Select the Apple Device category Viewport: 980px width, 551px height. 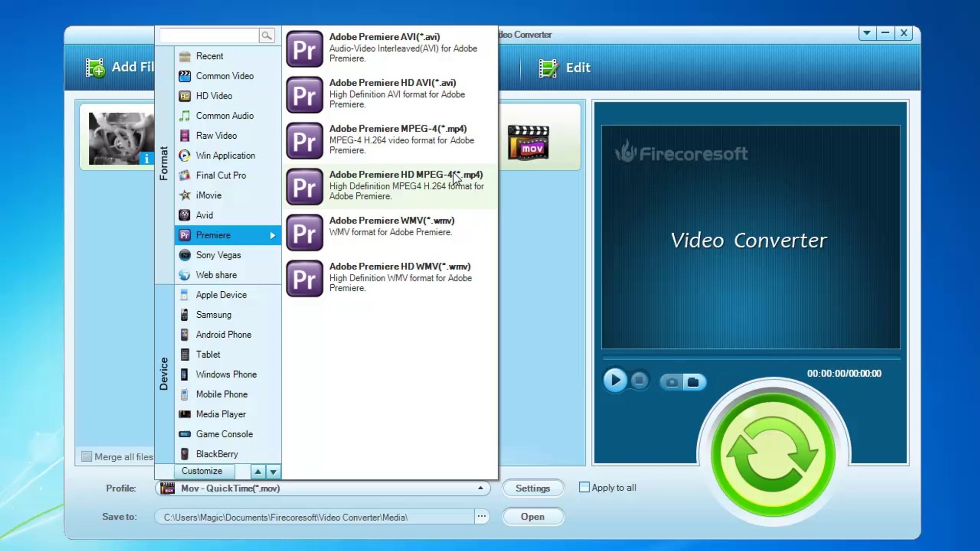220,294
